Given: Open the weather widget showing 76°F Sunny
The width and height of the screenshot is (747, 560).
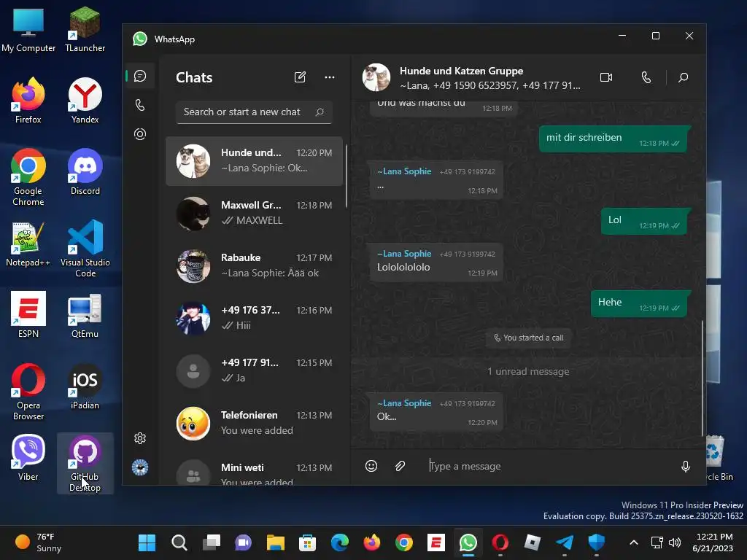Looking at the screenshot, I should (39, 542).
